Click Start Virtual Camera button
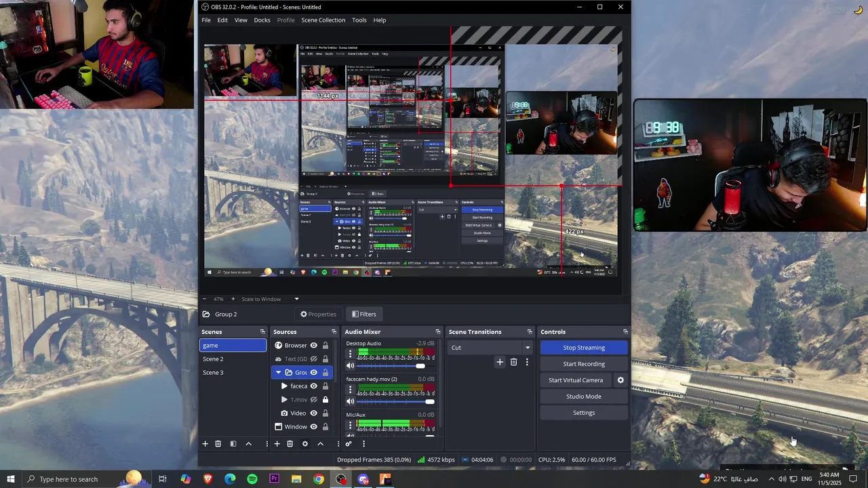The width and height of the screenshot is (868, 488). click(576, 380)
